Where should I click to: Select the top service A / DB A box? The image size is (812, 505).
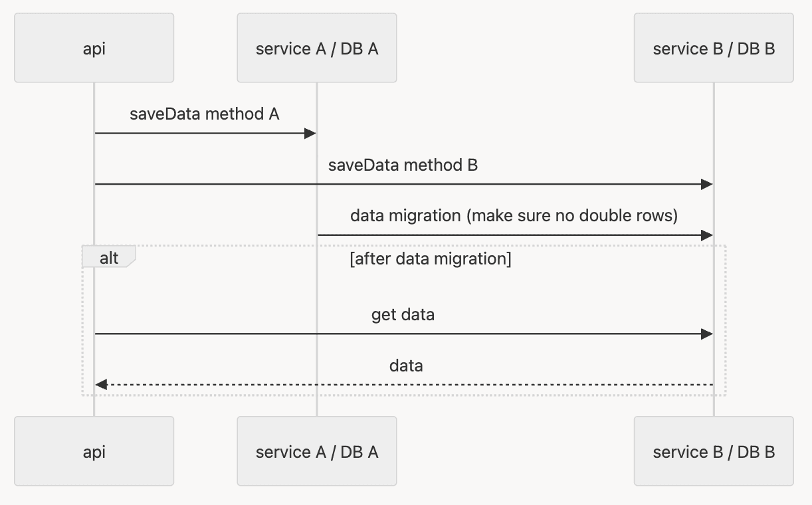(316, 48)
